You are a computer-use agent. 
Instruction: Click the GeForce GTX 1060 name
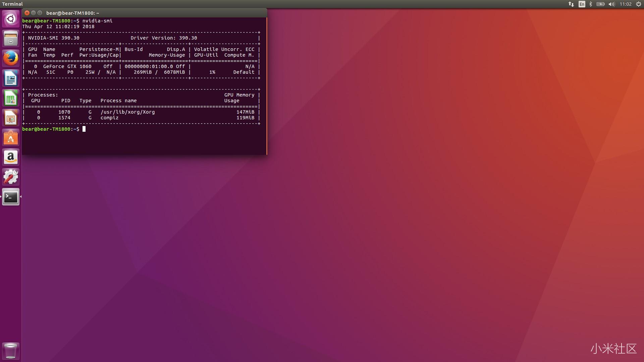click(x=67, y=66)
